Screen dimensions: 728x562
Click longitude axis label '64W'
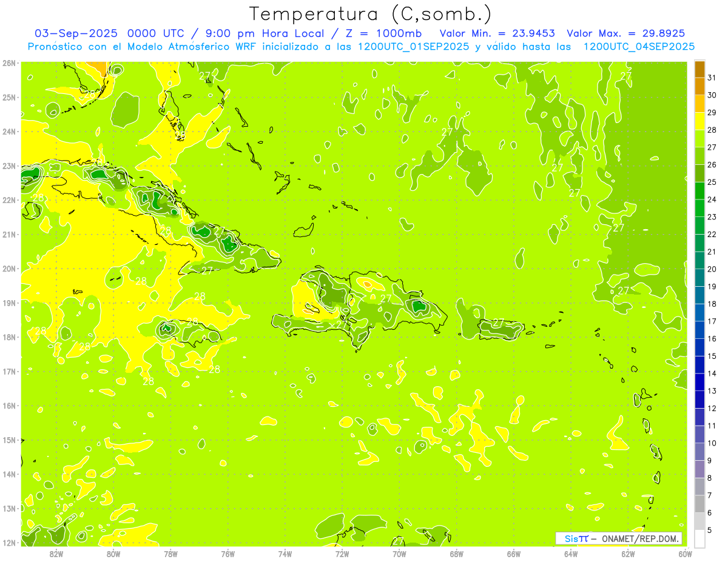tap(571, 554)
